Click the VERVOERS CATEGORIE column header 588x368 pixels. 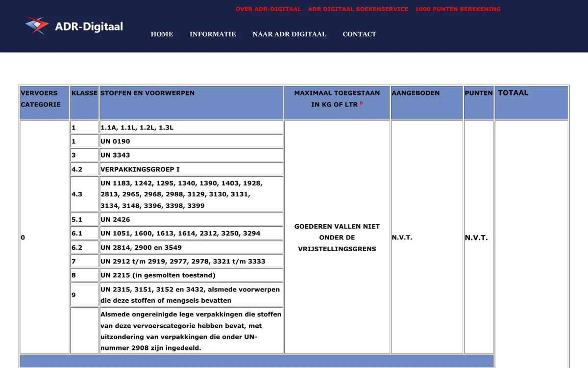45,103
